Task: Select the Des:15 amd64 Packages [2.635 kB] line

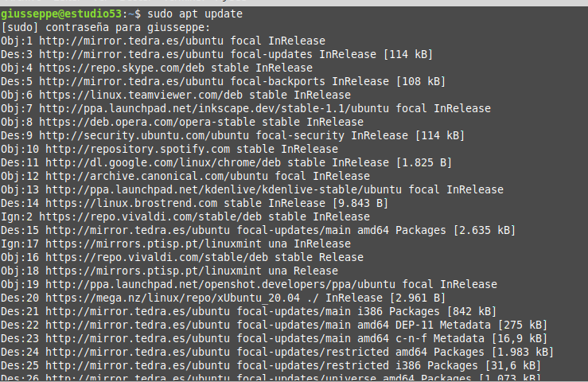Action: pos(258,230)
